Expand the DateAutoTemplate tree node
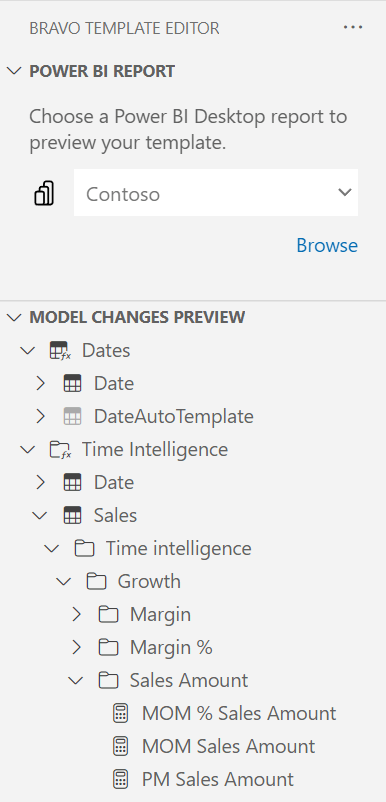The image size is (386, 802). click(40, 417)
